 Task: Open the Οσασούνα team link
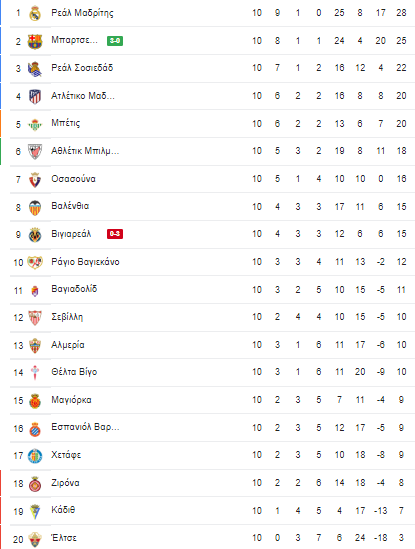click(x=73, y=179)
